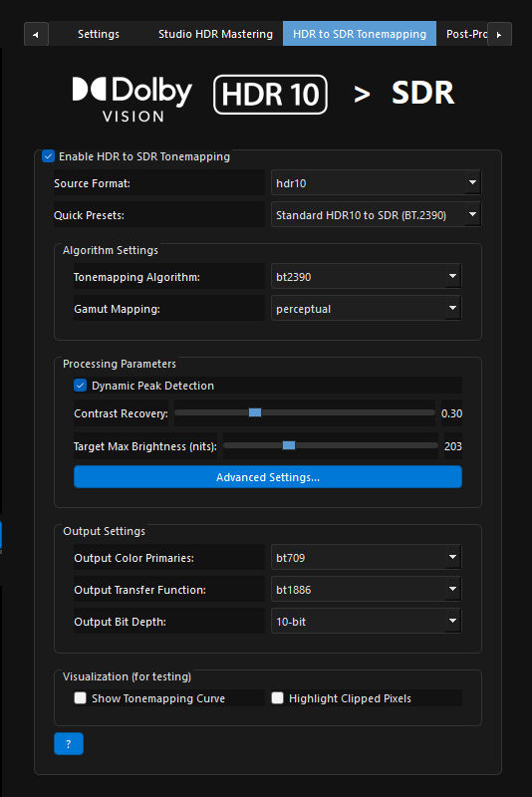Enable Show Tonemapping Curve
Image resolution: width=532 pixels, height=797 pixels.
click(81, 698)
